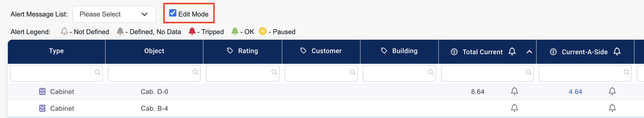644x118 pixels.
Task: Click Cab. D-0 Total Current alert bell
Action: pos(514,91)
